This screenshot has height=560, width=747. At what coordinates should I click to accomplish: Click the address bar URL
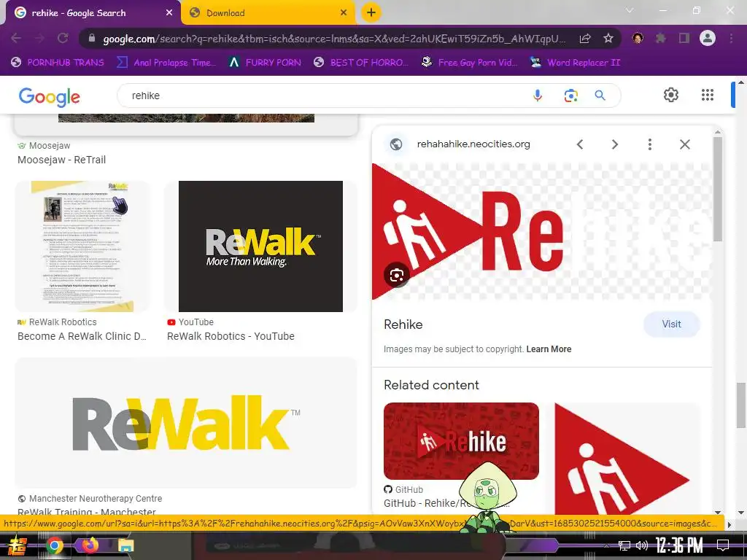point(333,39)
